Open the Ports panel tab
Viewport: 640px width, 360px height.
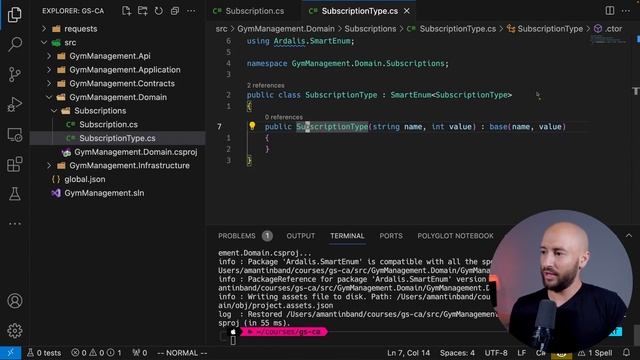(x=391, y=236)
